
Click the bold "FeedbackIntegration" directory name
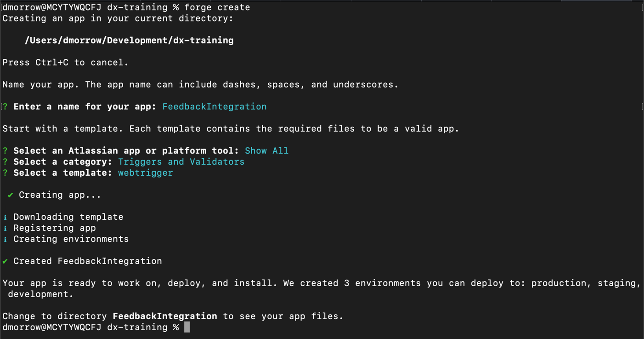[164, 316]
